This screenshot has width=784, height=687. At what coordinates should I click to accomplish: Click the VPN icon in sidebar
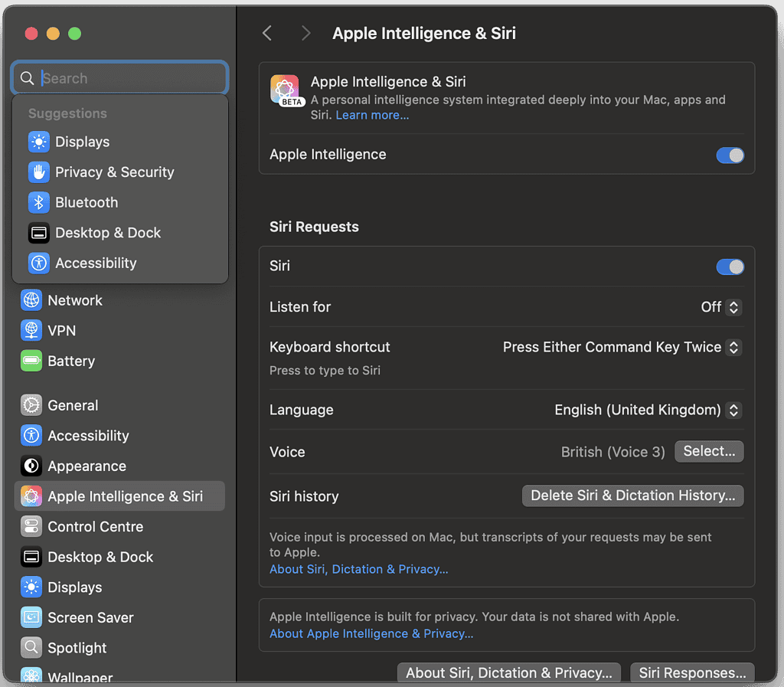coord(31,331)
